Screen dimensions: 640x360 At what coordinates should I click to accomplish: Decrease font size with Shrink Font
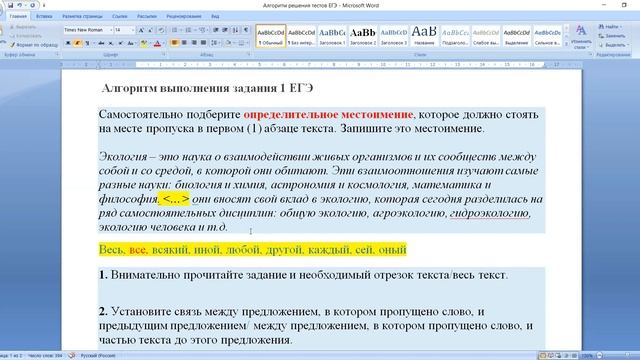[x=150, y=30]
